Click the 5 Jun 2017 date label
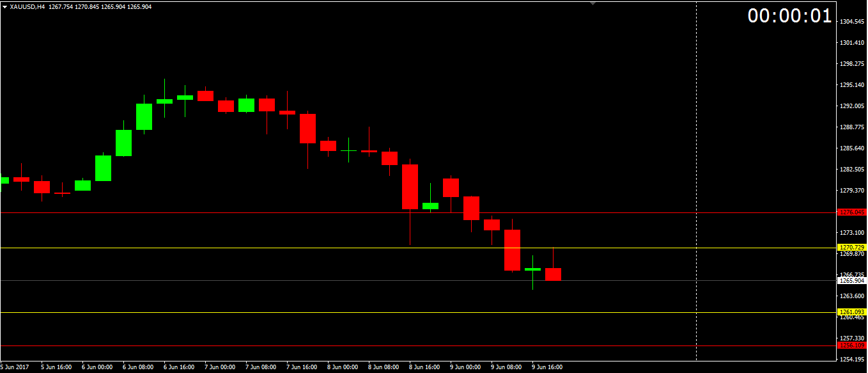The height and width of the screenshot is (373, 868). (x=13, y=367)
